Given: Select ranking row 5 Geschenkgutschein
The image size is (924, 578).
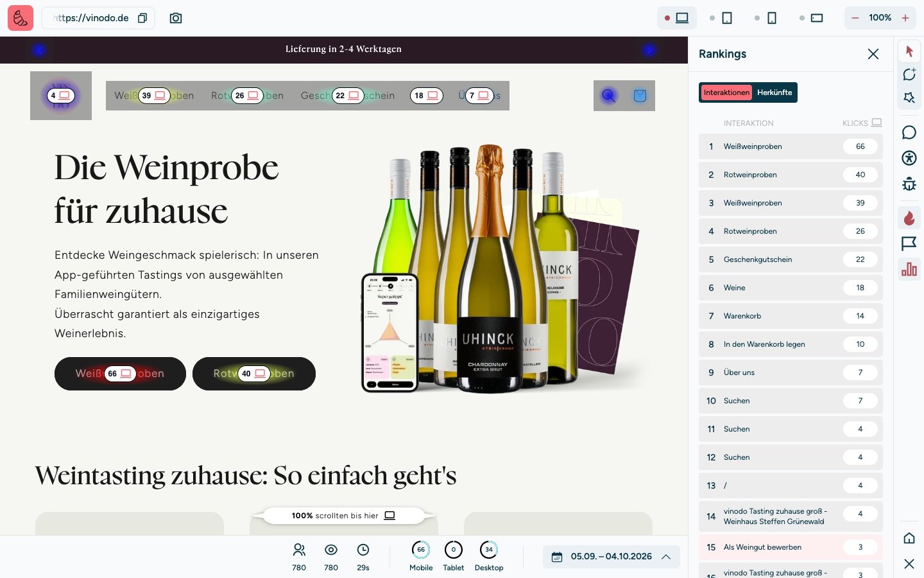Looking at the screenshot, I should click(x=791, y=259).
